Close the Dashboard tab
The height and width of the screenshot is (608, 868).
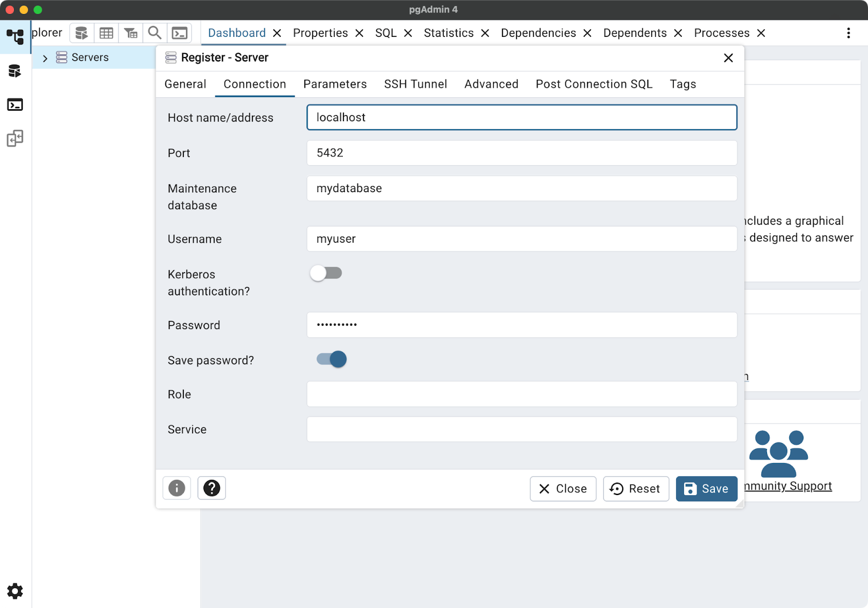(x=277, y=33)
